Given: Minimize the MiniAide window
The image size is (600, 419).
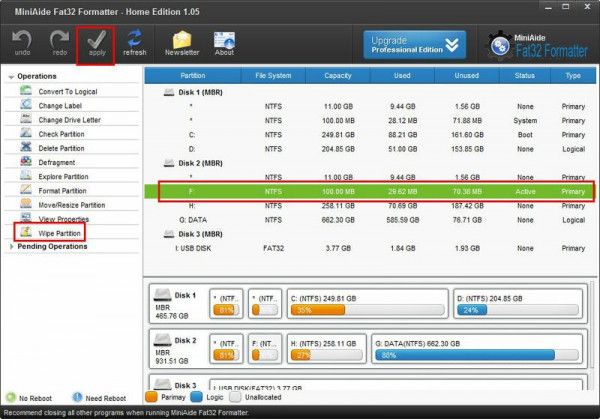Looking at the screenshot, I should (548, 7).
